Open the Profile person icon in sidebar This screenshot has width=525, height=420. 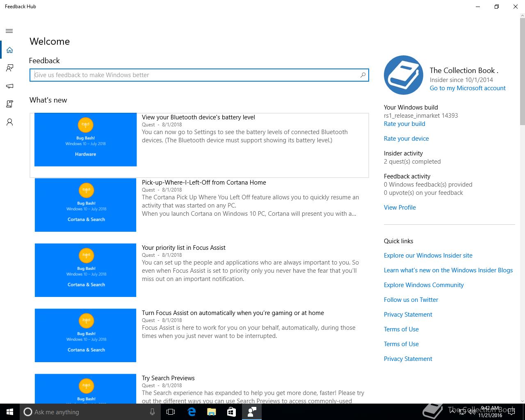click(9, 122)
